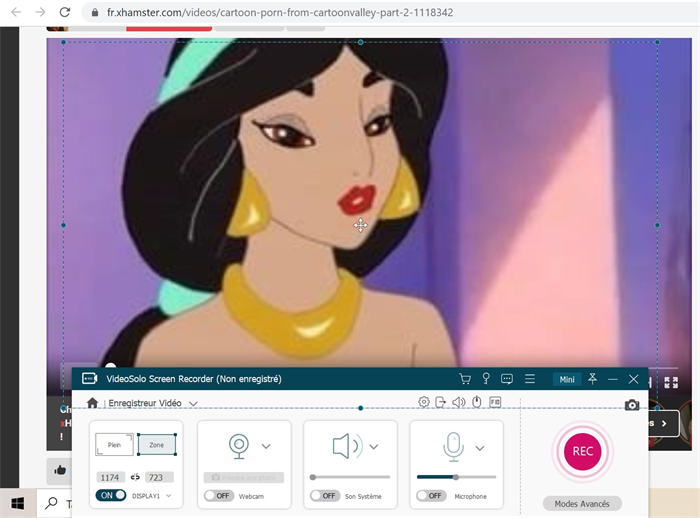Go back in browser history
Screen dimensions: 700x518
coord(16,12)
